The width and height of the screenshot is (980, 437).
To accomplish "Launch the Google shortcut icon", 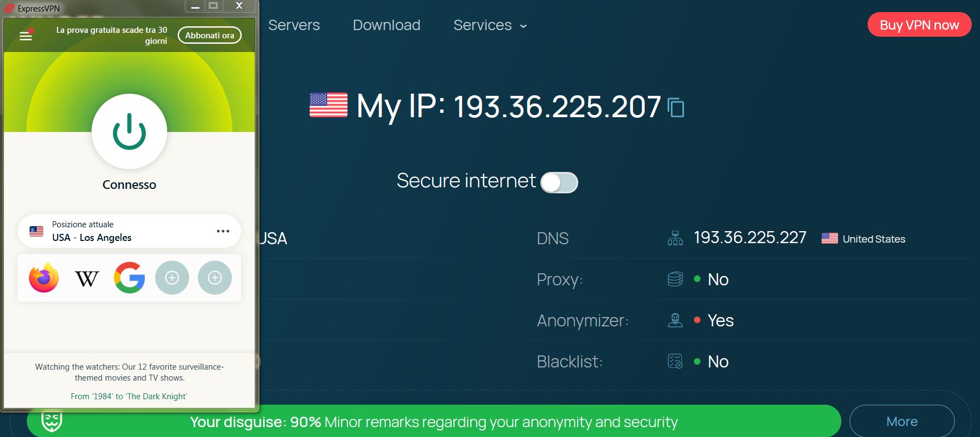I will [129, 278].
